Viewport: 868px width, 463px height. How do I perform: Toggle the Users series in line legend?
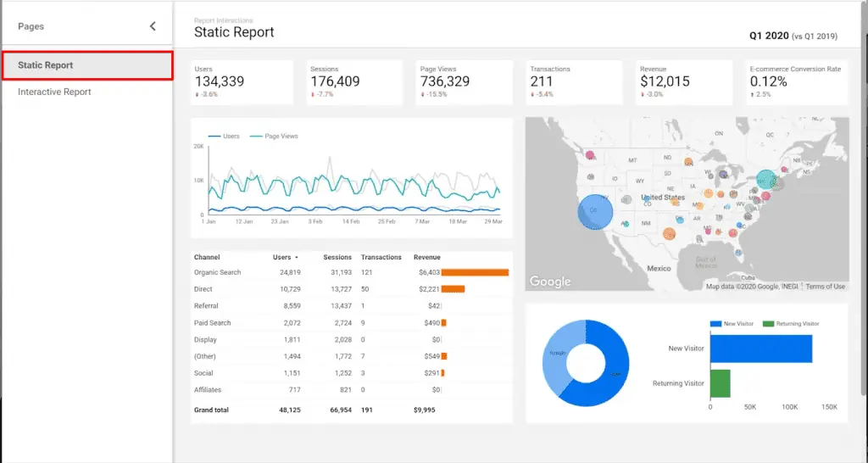point(224,136)
